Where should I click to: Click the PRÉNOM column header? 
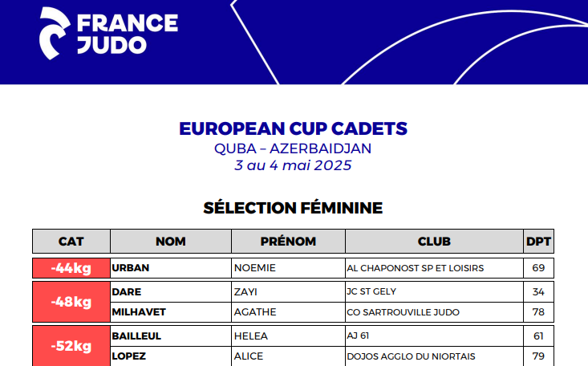[288, 241]
